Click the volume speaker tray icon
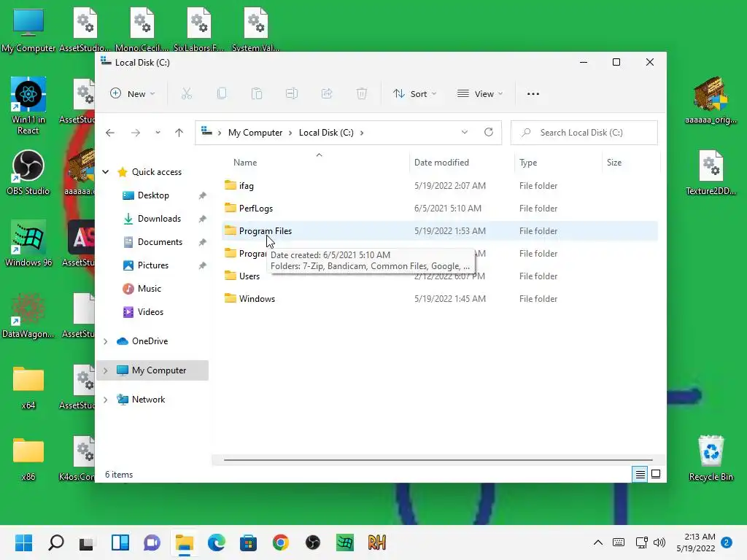The image size is (747, 560). pos(659,542)
